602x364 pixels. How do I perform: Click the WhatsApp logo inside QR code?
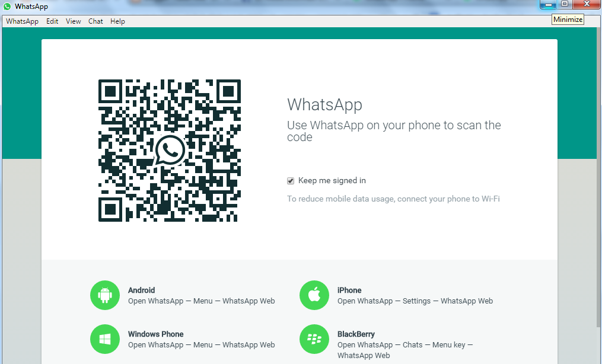pos(170,151)
